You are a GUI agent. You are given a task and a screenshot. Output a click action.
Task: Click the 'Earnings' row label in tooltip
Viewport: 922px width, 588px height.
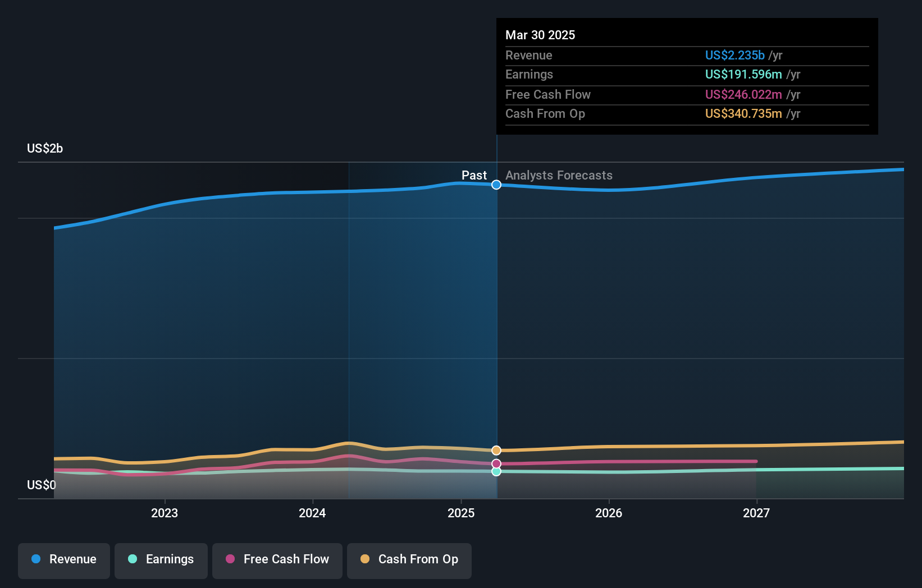(x=529, y=74)
